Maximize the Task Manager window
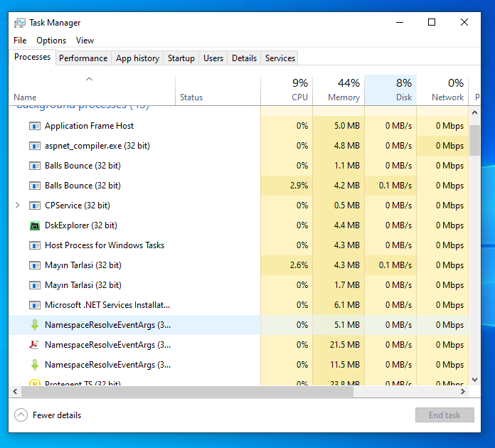Screen dimensions: 495x448 point(432,23)
